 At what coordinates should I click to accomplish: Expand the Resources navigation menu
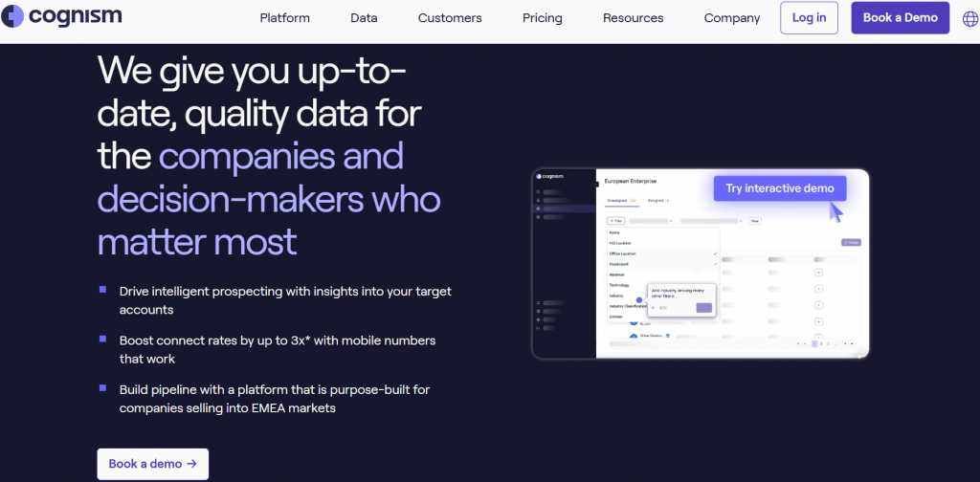click(633, 18)
